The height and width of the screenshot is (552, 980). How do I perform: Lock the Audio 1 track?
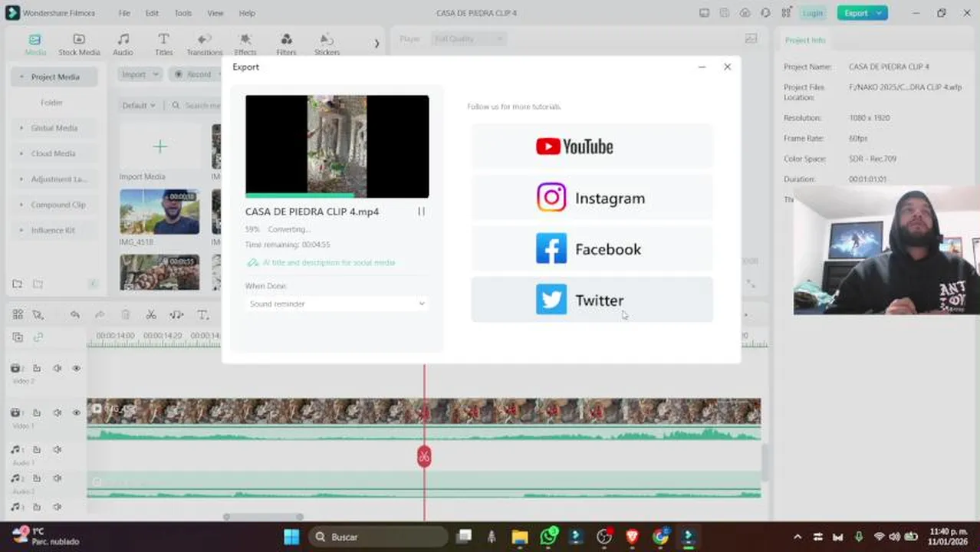pos(37,449)
